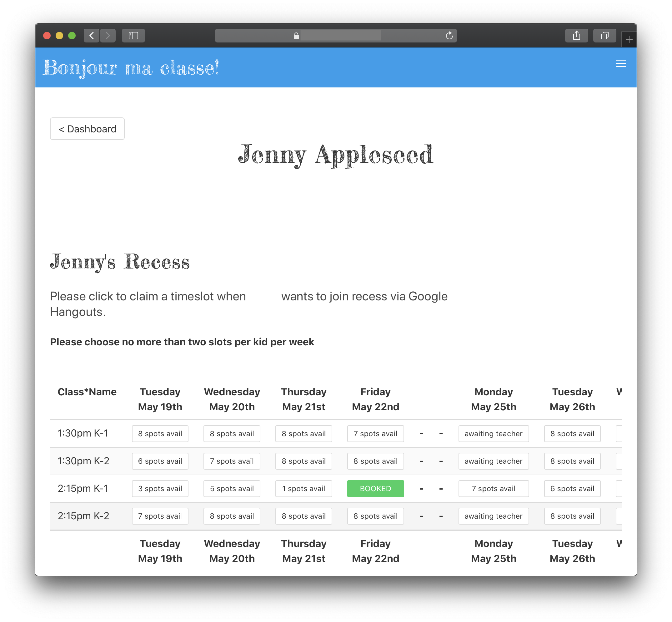This screenshot has width=672, height=622.
Task: Pick 2:15pm K-1 Wednesday 5 spots slot
Action: pos(232,488)
